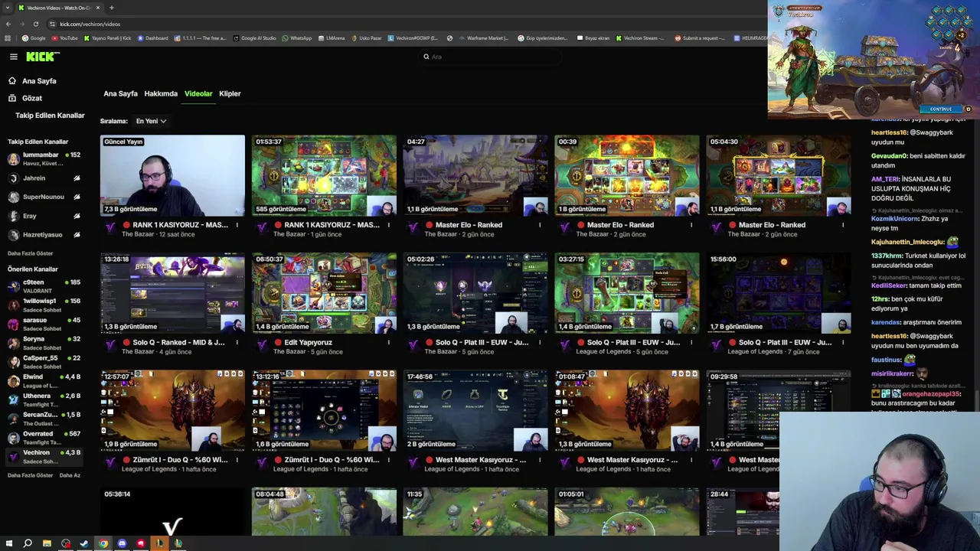Viewport: 980px width, 551px height.
Task: Open 1willowisp1 recommended channel
Action: coord(44,305)
